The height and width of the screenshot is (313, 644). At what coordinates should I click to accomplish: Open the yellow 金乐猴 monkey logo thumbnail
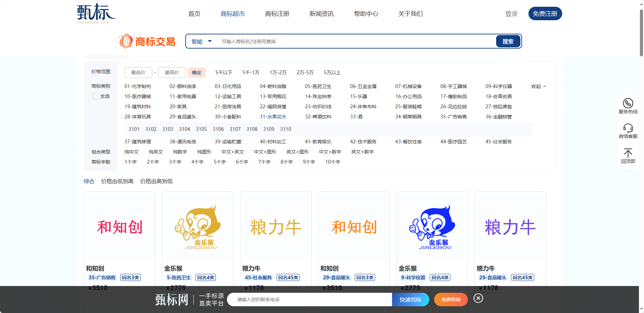pyautogui.click(x=198, y=227)
